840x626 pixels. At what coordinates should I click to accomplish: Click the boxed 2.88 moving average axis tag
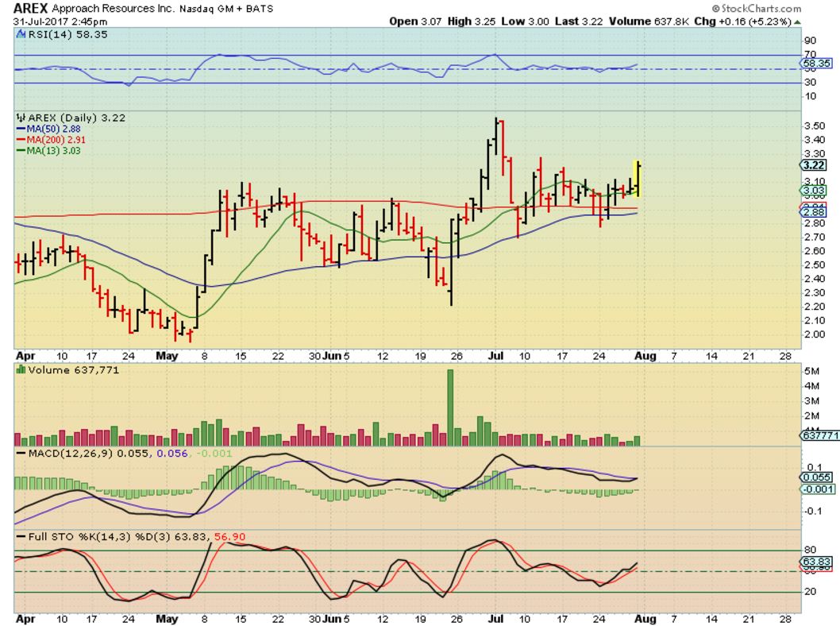(814, 212)
